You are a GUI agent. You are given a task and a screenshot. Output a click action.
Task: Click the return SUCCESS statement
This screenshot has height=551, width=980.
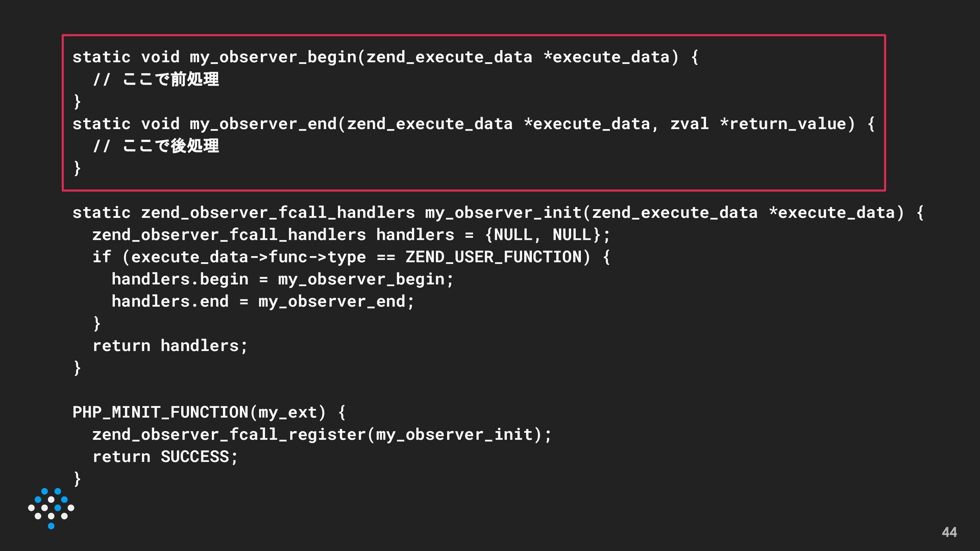165,456
